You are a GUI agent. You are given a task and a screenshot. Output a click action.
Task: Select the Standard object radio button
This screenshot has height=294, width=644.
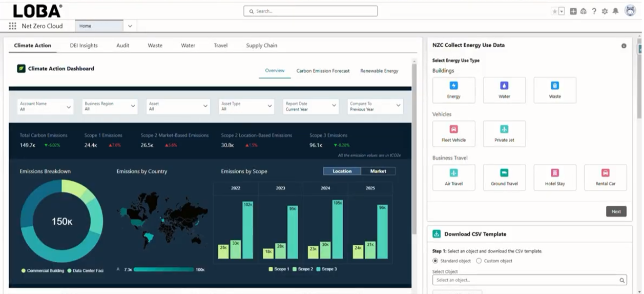[x=435, y=261]
